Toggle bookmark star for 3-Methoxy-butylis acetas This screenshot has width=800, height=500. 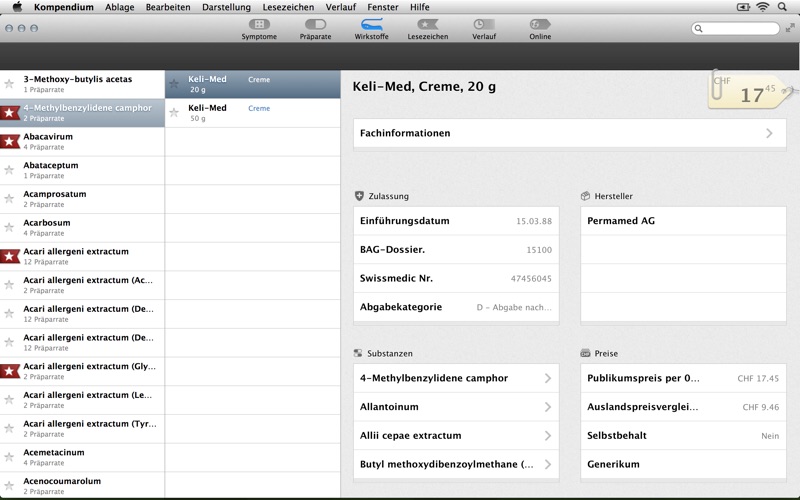pyautogui.click(x=9, y=84)
